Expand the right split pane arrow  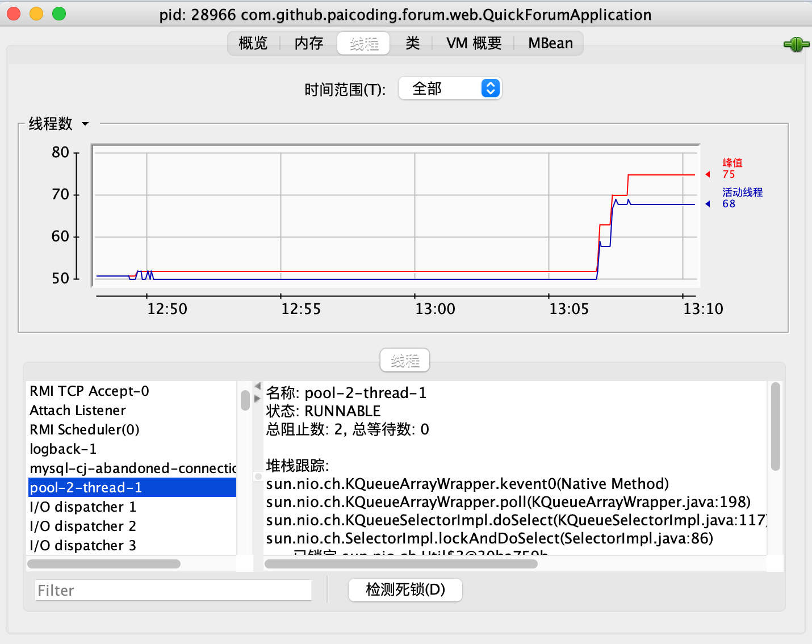[x=258, y=399]
